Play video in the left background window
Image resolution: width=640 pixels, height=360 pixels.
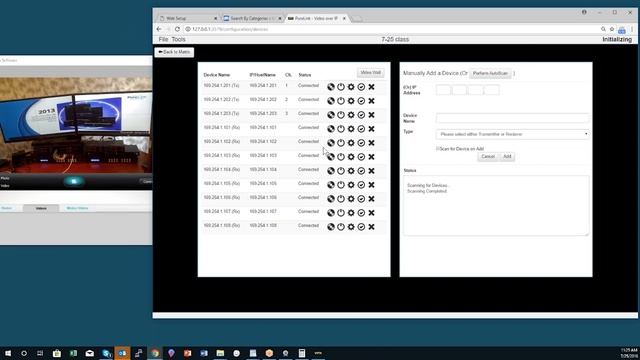tap(74, 181)
